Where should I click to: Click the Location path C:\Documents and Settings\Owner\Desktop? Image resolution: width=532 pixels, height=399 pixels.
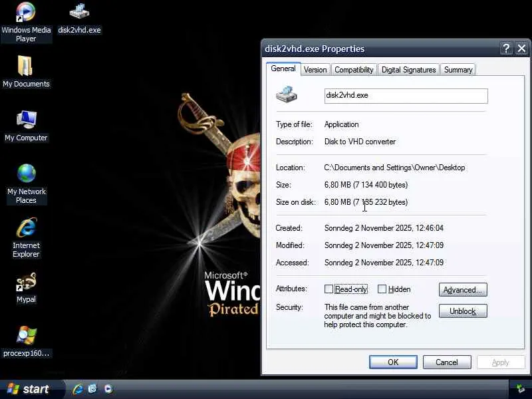(x=394, y=168)
